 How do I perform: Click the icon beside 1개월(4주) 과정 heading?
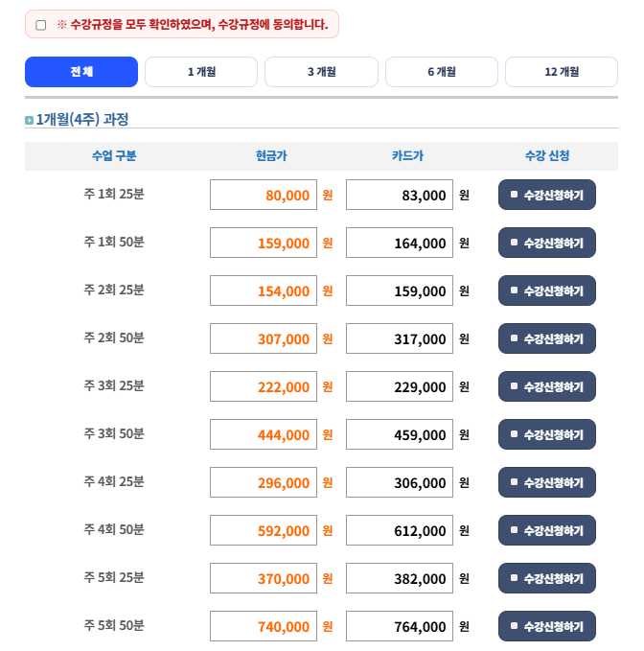29,120
